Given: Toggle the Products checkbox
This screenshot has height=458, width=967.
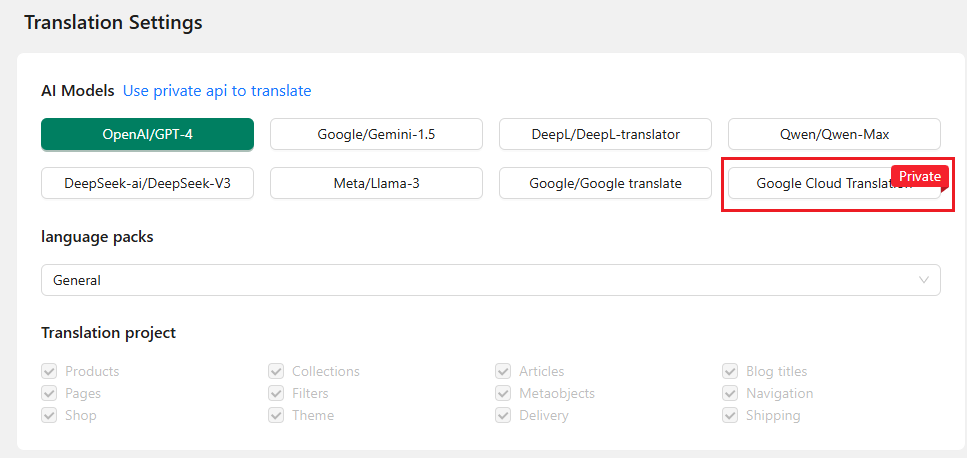Looking at the screenshot, I should click(x=49, y=371).
